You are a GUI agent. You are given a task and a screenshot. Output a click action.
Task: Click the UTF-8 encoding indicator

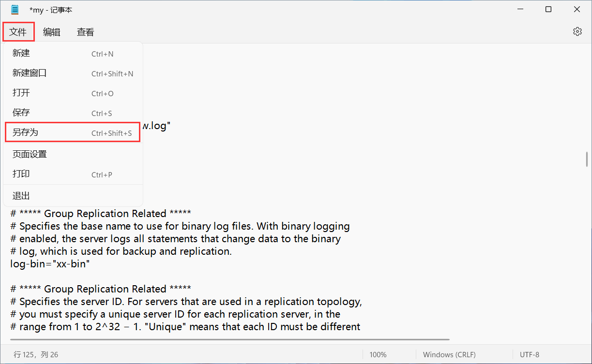pyautogui.click(x=529, y=355)
